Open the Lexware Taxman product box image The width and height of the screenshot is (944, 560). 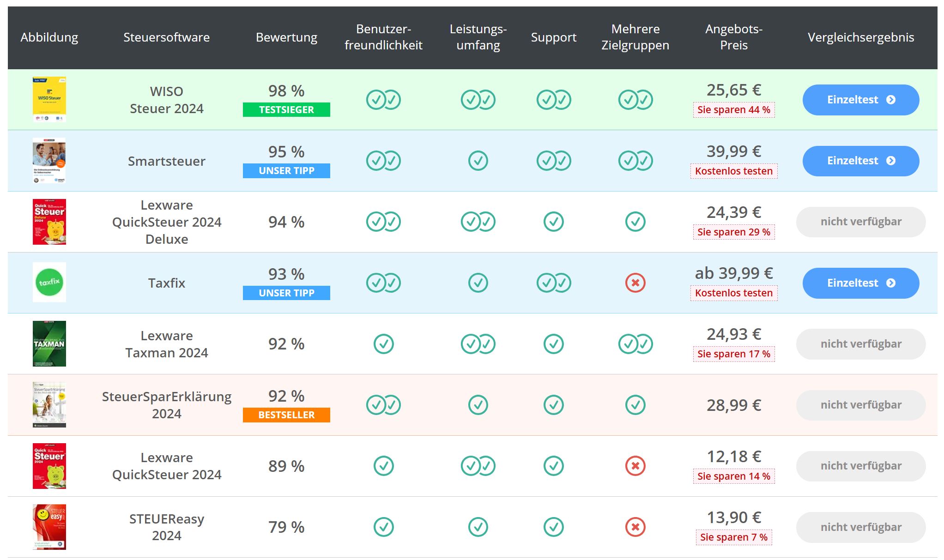tap(49, 344)
